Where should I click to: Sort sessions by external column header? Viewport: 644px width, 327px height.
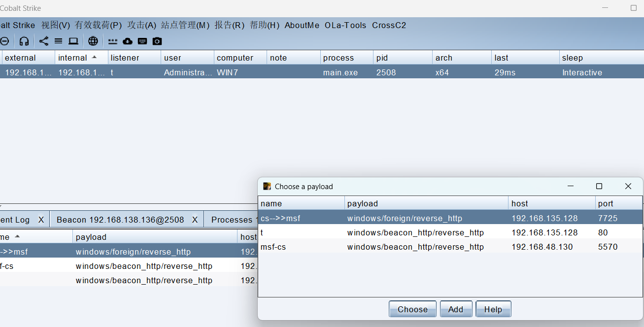pyautogui.click(x=28, y=58)
